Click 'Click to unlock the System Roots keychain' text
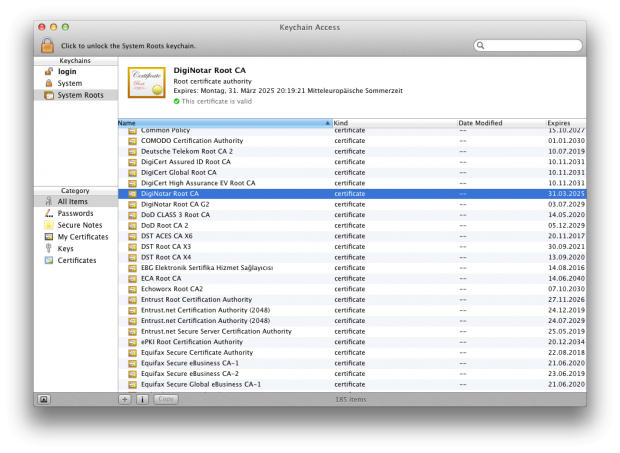Image resolution: width=620 pixels, height=453 pixels. 128,46
